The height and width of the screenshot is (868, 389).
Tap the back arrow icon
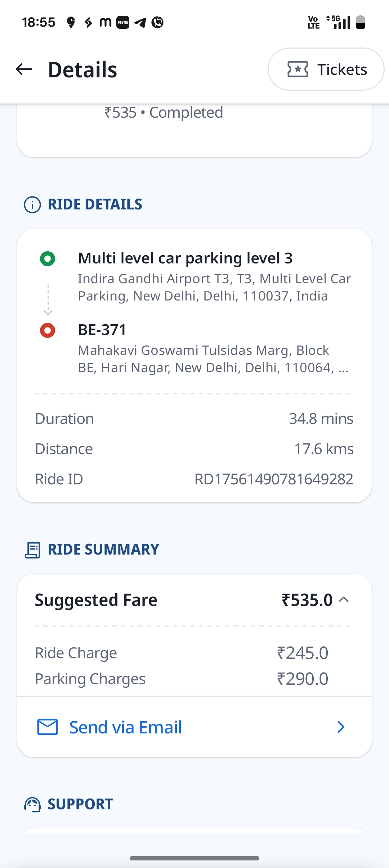pos(24,69)
